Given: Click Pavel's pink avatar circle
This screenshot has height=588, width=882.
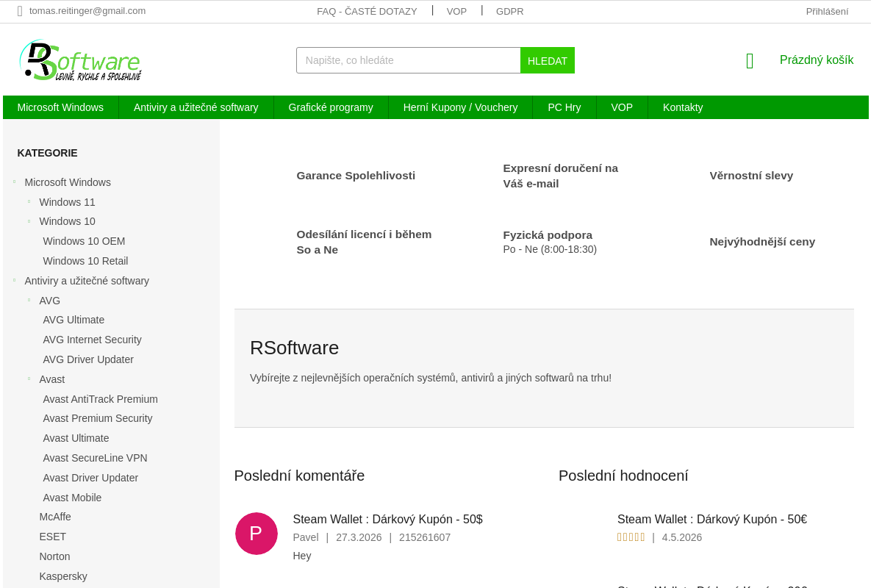Looking at the screenshot, I should click(x=257, y=534).
